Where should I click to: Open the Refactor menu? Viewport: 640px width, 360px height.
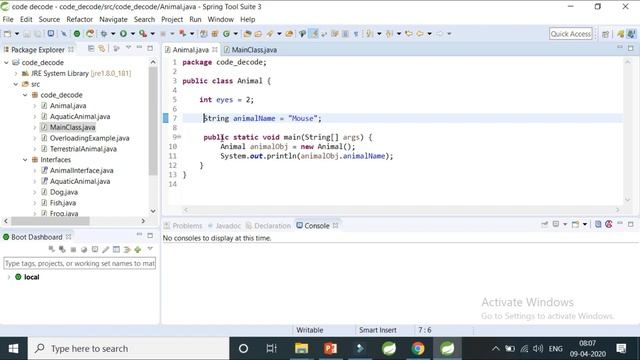[80, 19]
